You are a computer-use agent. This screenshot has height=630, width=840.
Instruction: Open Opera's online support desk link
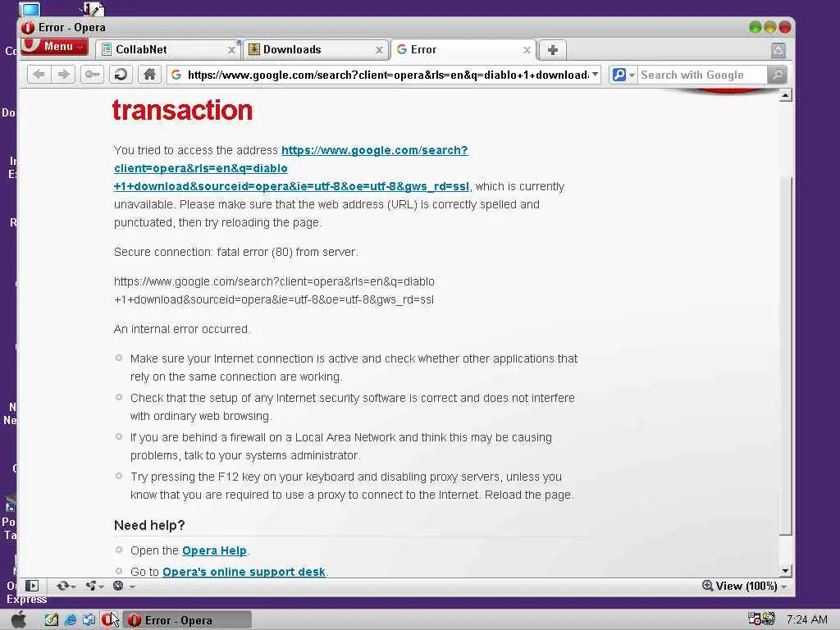pos(244,572)
